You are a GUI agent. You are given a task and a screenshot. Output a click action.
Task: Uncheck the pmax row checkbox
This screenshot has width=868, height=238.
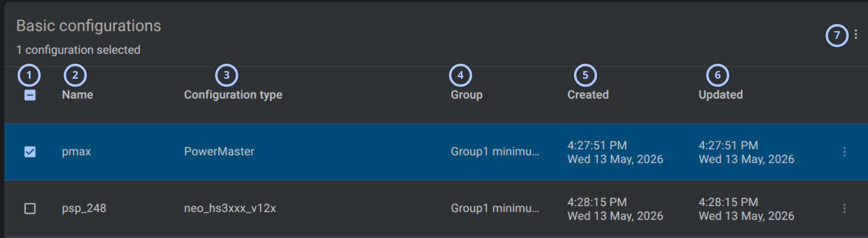coord(30,152)
